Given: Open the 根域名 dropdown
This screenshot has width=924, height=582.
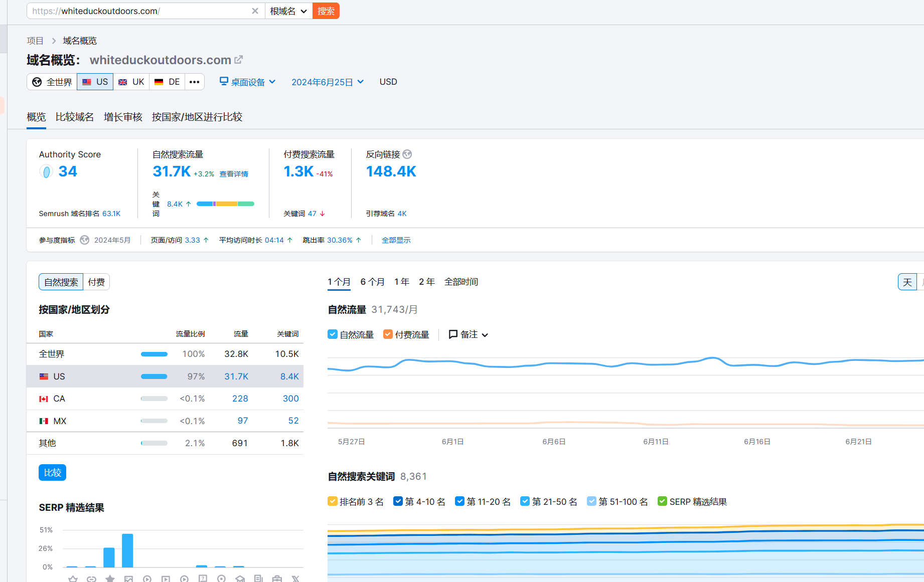Looking at the screenshot, I should coord(288,11).
